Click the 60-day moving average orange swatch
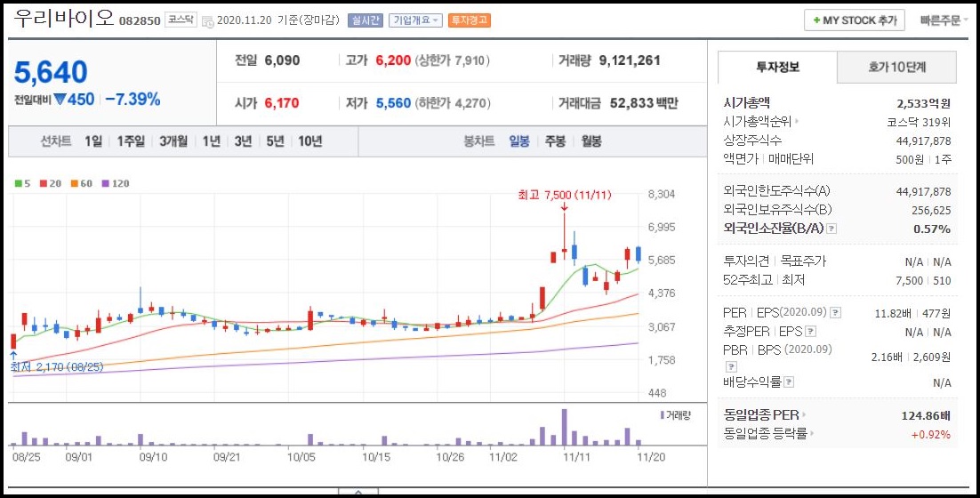Image resolution: width=980 pixels, height=498 pixels. pos(74,184)
